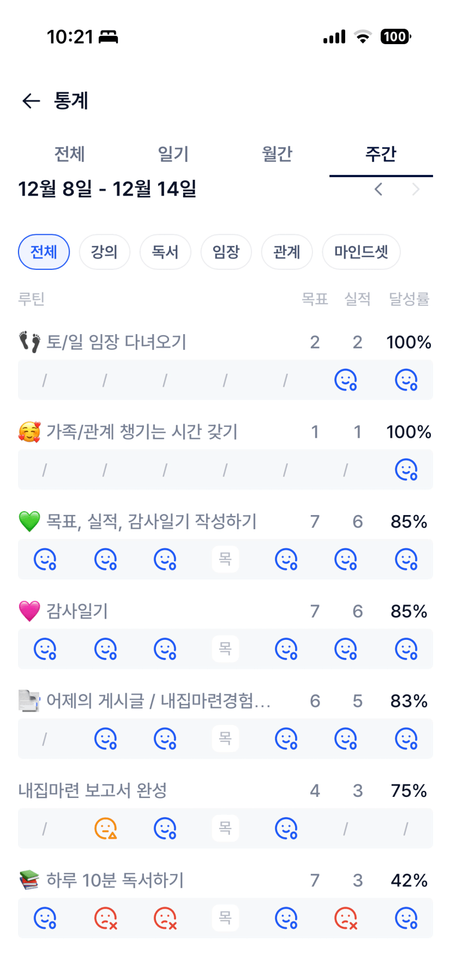Open the 월간 tab
Image resolution: width=451 pixels, height=980 pixels.
point(277,154)
